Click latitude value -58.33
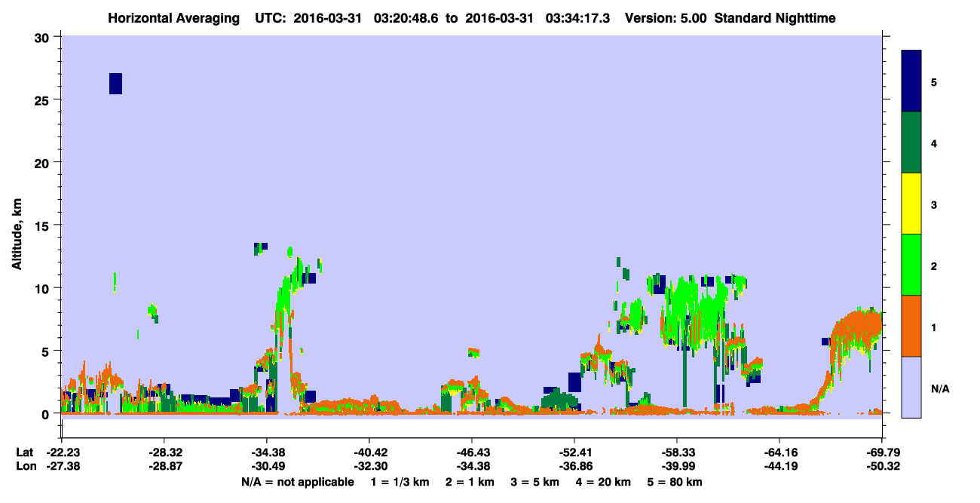The height and width of the screenshot is (503, 980). coord(677,452)
